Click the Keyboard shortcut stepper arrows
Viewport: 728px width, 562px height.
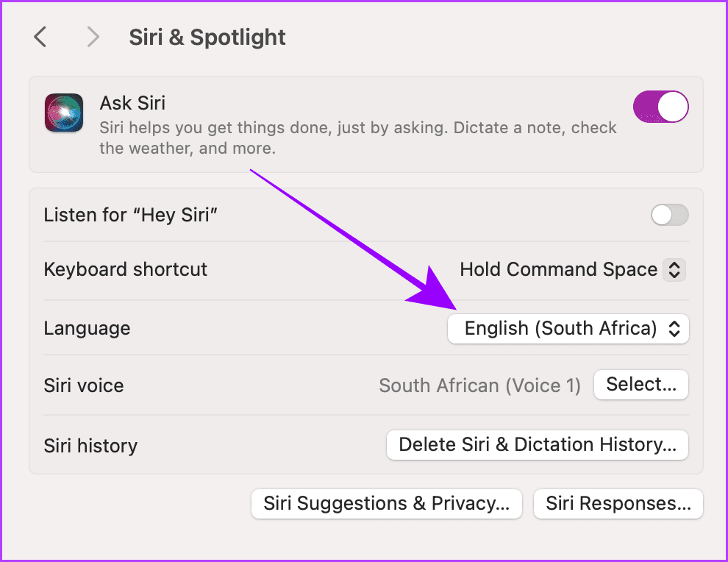(674, 270)
